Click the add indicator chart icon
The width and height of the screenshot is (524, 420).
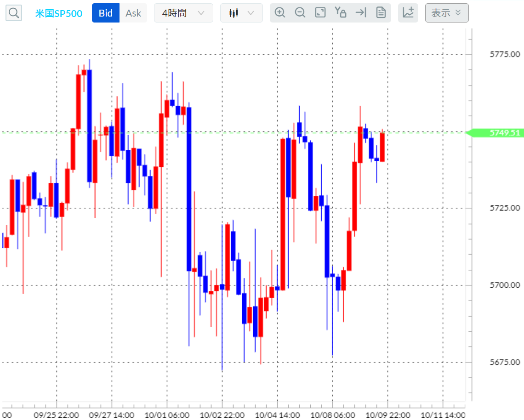click(x=408, y=13)
